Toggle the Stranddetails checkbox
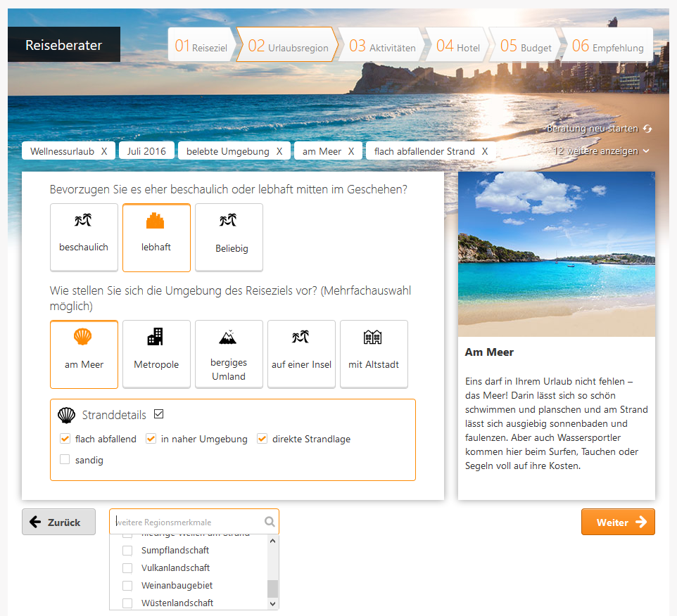 159,414
